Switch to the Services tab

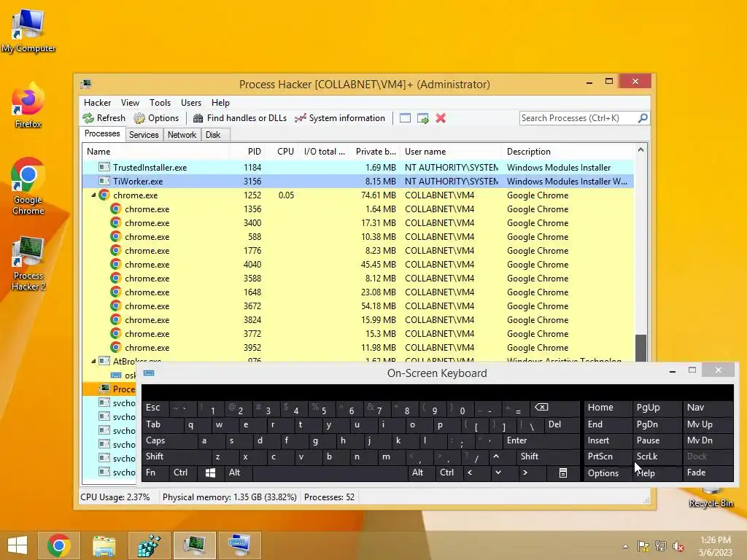tap(144, 135)
